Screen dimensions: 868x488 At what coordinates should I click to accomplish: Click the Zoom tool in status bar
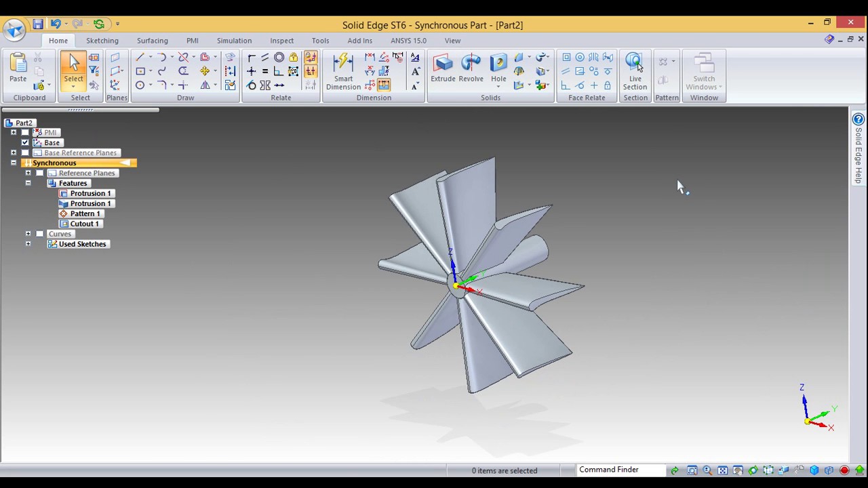[x=707, y=470]
